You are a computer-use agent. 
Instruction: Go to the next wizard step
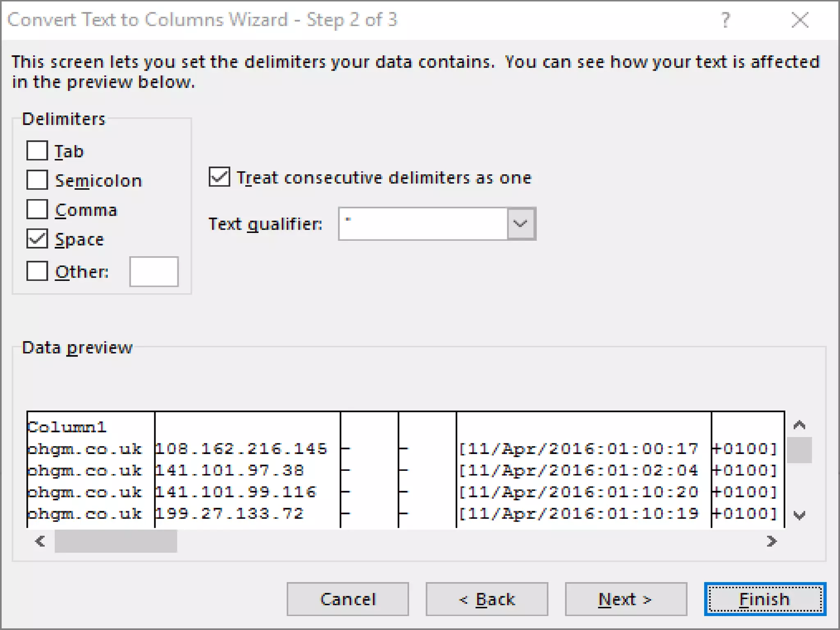(625, 599)
